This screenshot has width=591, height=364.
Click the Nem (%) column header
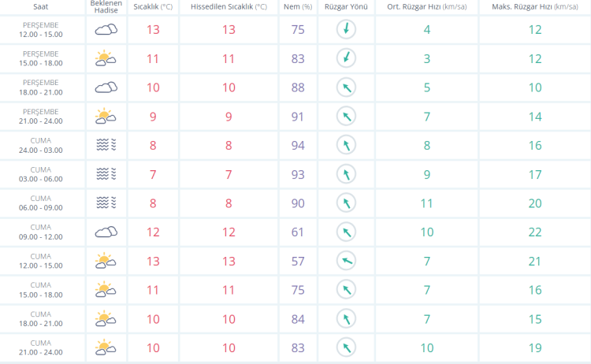298,6
